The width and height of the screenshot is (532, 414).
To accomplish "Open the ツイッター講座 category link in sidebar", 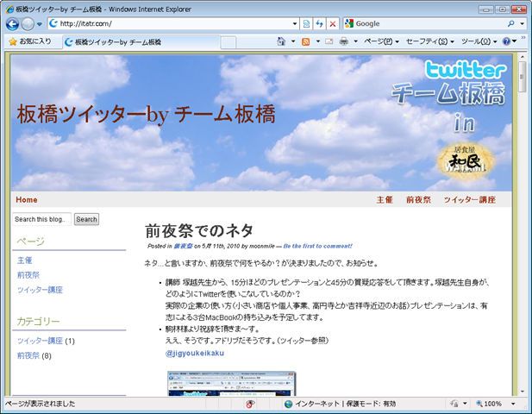I will [40, 341].
